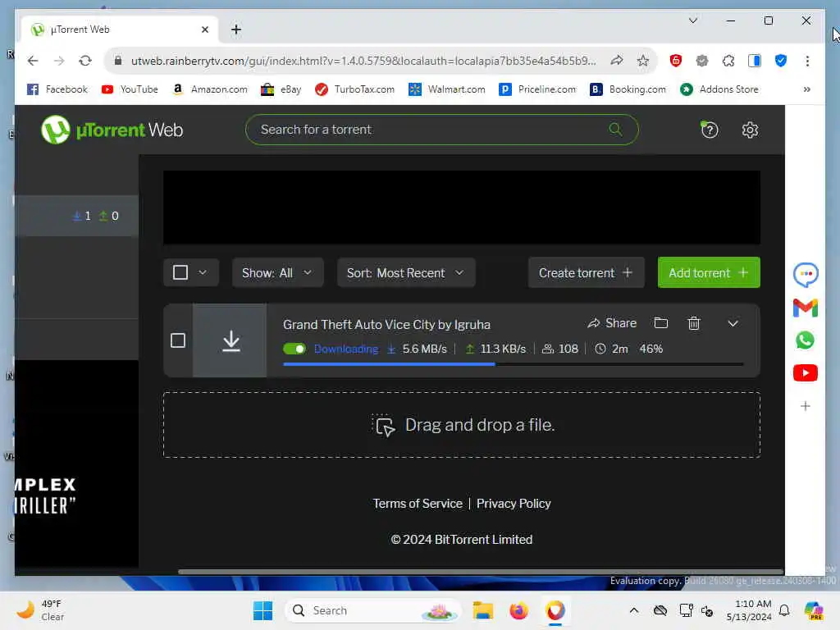
Task: Open Firefox from the taskbar
Action: point(518,610)
